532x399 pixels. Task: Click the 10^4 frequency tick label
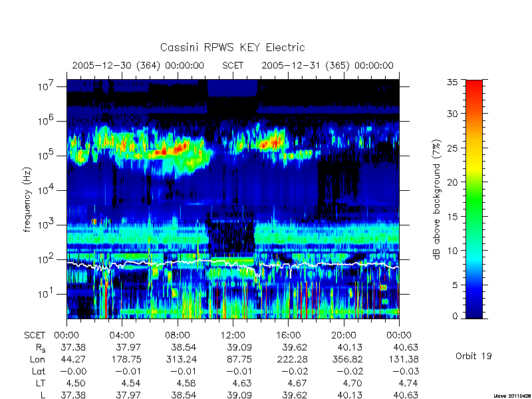[47, 190]
